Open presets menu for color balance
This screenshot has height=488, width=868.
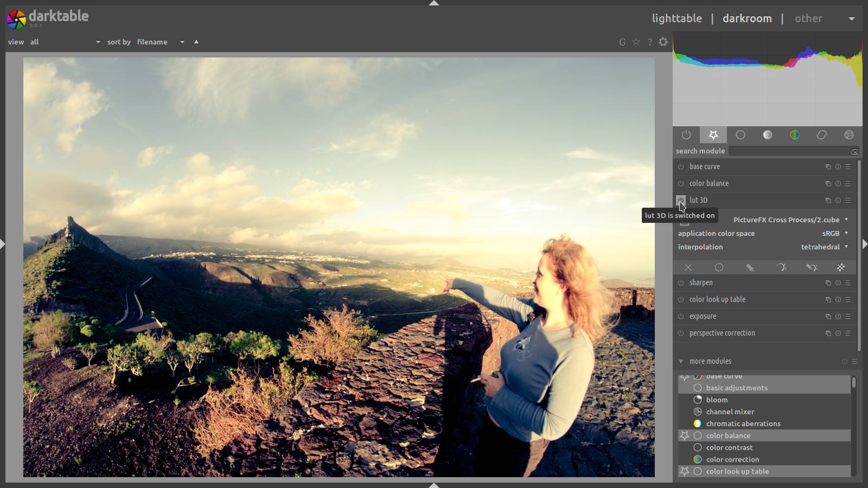click(848, 184)
